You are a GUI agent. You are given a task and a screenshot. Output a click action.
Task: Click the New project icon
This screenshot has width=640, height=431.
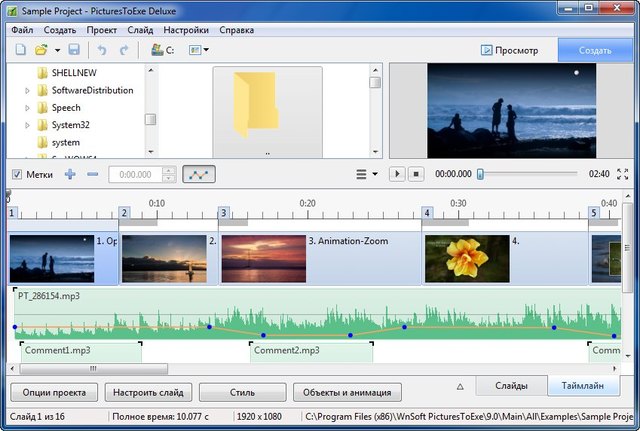[x=20, y=49]
